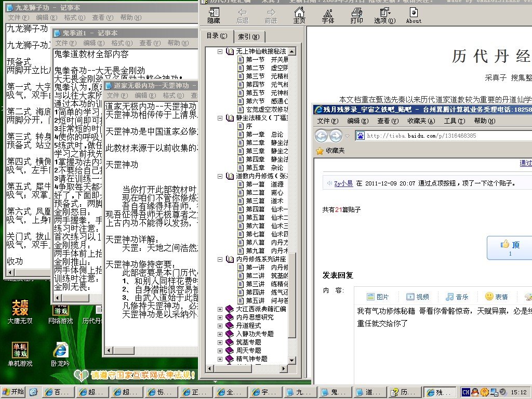
Task: Switch to the 历... taskbar button
Action: [x=404, y=392]
